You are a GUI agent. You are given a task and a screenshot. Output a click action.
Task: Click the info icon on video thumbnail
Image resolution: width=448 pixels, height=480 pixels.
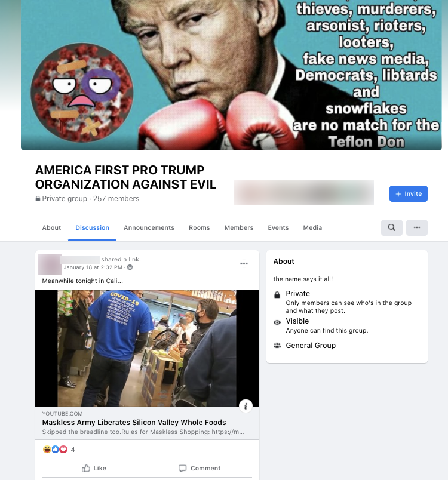(246, 406)
